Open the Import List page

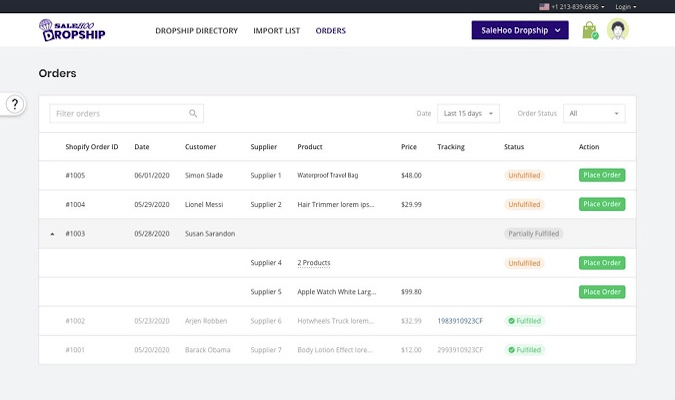click(276, 31)
